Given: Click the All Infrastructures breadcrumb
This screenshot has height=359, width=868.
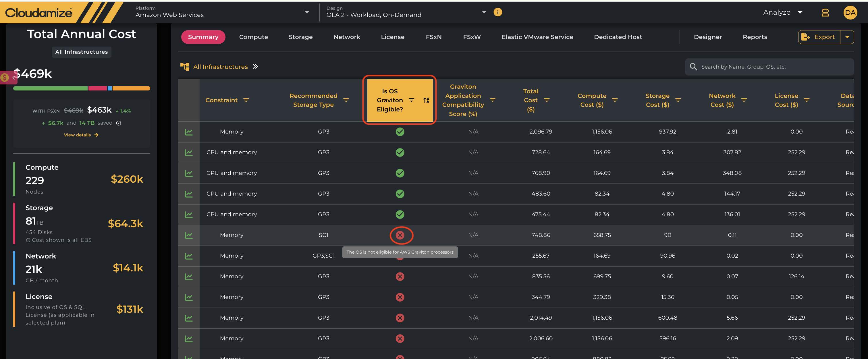Looking at the screenshot, I should pyautogui.click(x=220, y=67).
